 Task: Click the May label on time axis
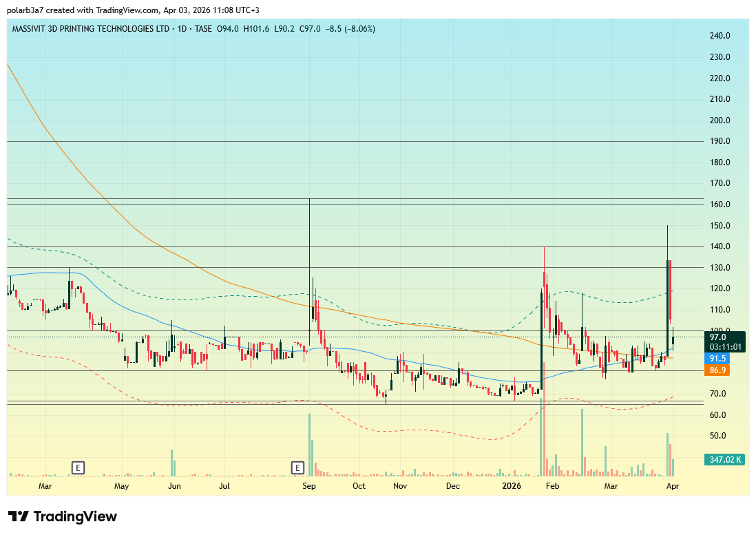(x=121, y=486)
